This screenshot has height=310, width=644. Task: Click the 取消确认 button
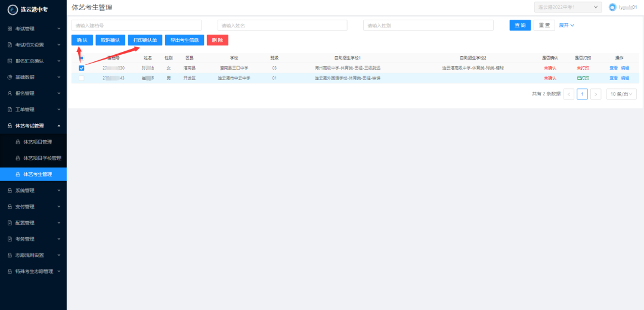tap(110, 40)
